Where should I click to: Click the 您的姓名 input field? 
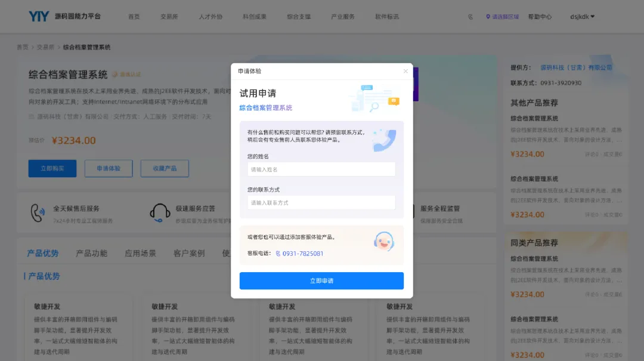321,169
